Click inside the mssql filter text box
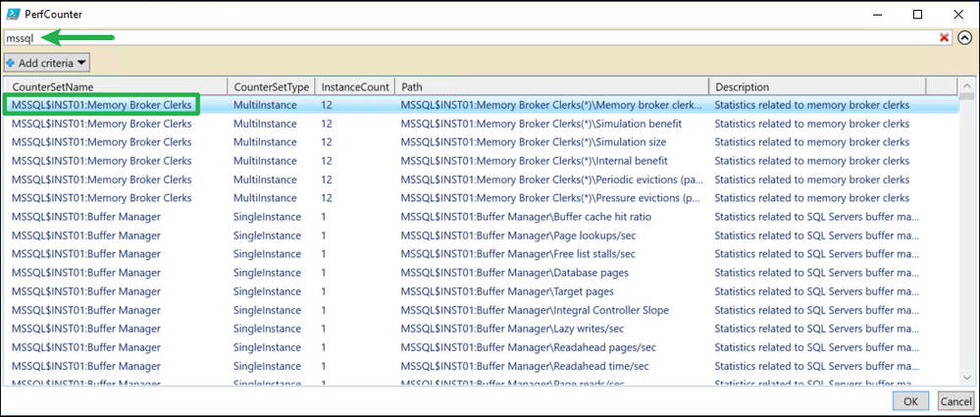 click(x=478, y=38)
